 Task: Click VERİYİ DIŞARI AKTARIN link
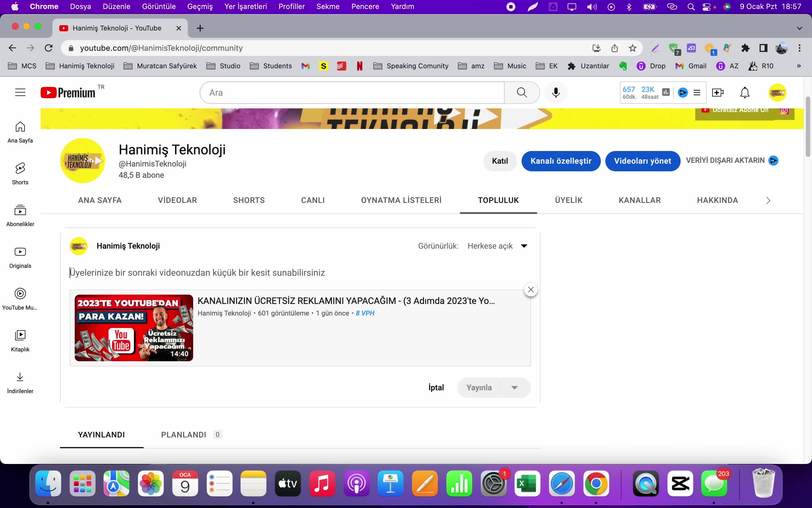coord(725,161)
